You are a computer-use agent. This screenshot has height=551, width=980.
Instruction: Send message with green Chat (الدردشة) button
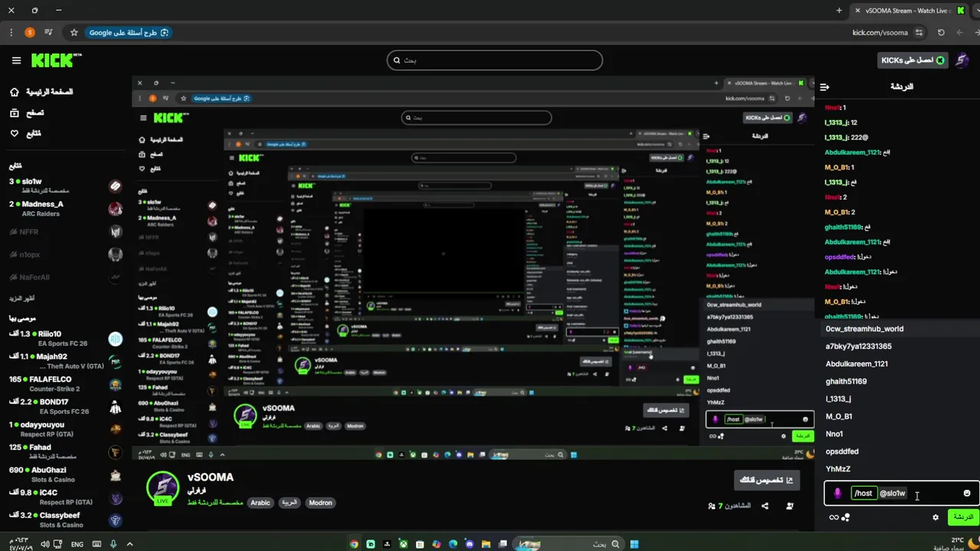962,517
